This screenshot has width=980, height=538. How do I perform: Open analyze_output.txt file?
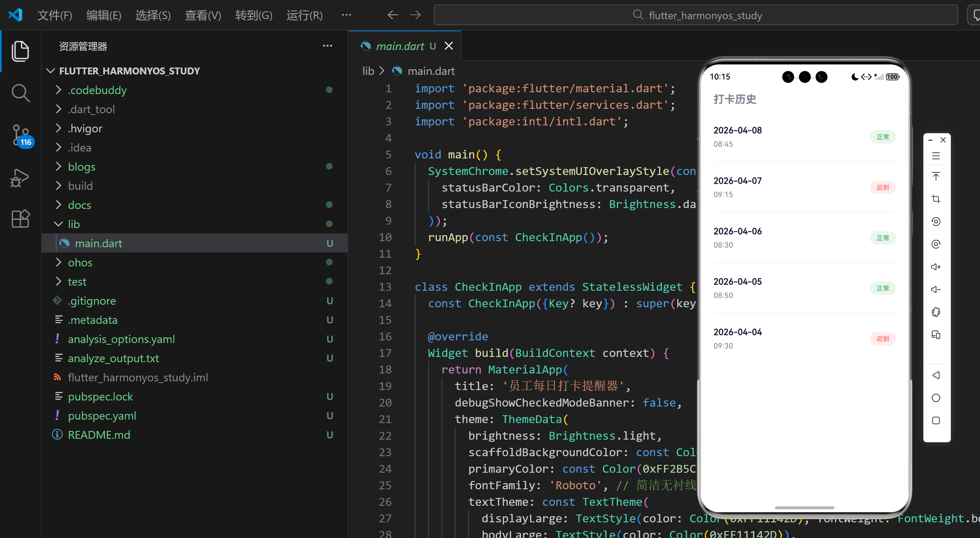coord(113,358)
